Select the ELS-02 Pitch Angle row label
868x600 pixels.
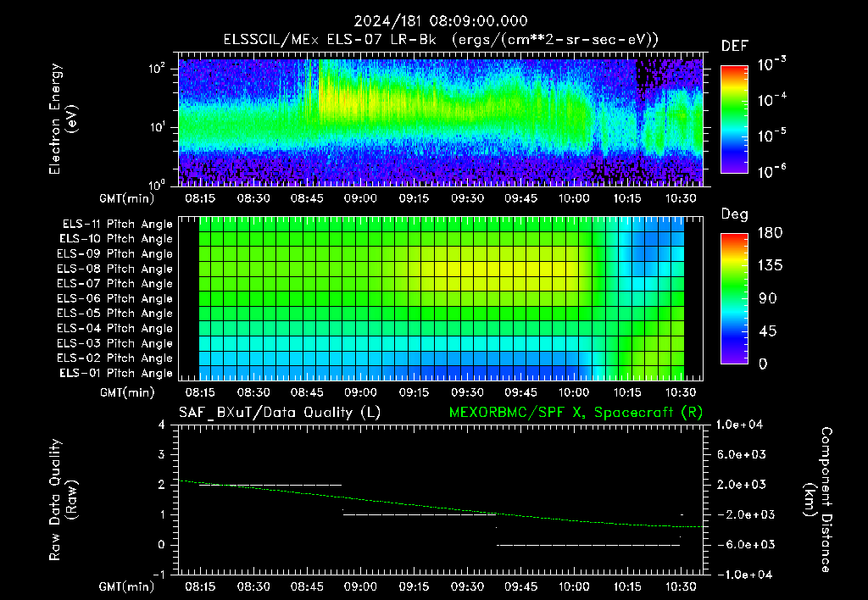pos(114,358)
